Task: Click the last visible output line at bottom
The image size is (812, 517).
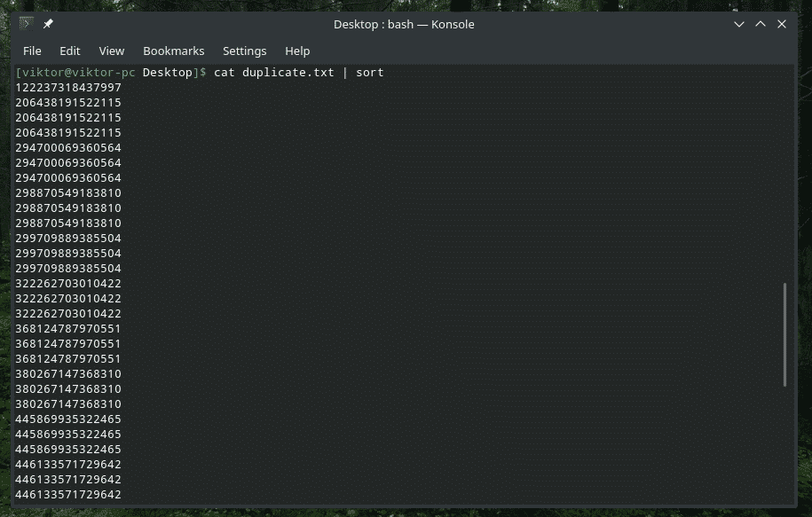Action: 68,494
